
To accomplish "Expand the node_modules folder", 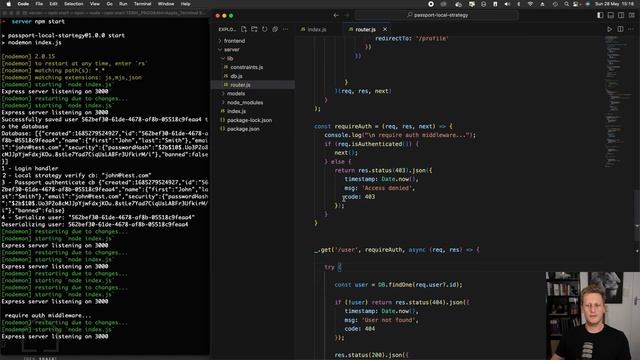I will point(244,102).
